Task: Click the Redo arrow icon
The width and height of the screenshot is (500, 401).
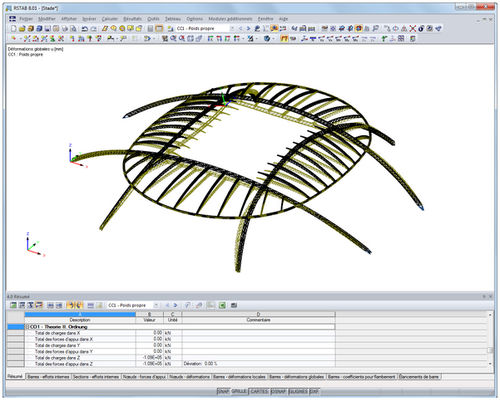Action: click(94, 29)
